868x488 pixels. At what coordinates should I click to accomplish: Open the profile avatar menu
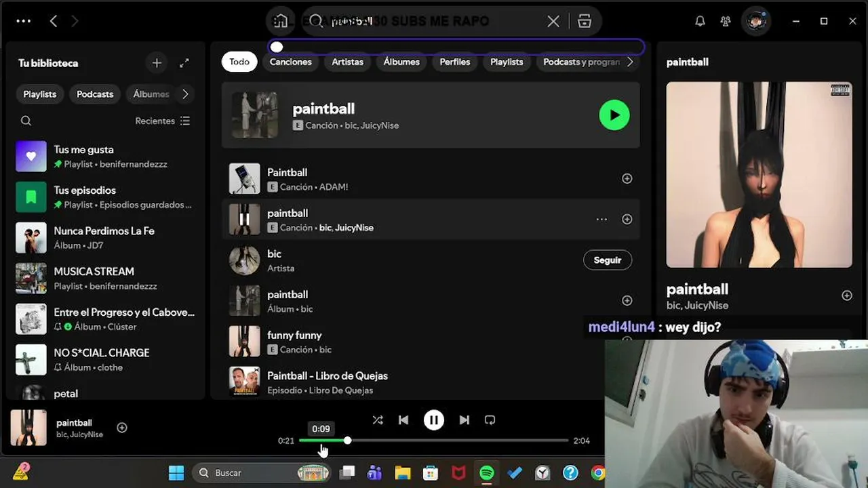755,21
